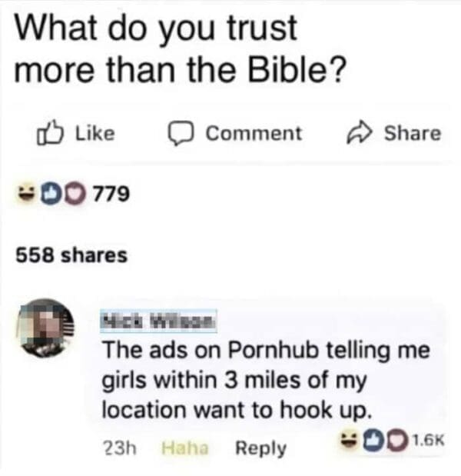The width and height of the screenshot is (461, 476).
Task: Click the blue like reaction on comment
Action: tap(374, 440)
